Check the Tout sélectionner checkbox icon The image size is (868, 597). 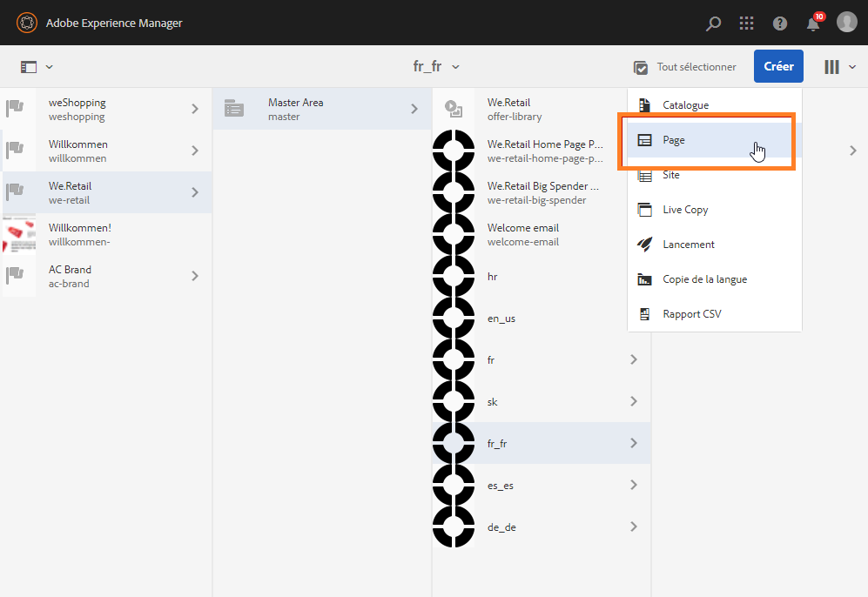tap(641, 68)
